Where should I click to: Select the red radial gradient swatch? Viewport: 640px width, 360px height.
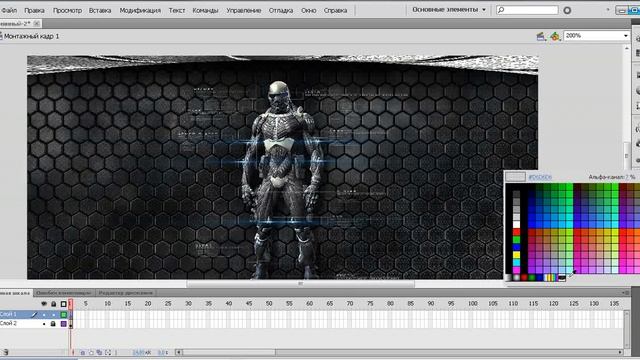[524, 278]
